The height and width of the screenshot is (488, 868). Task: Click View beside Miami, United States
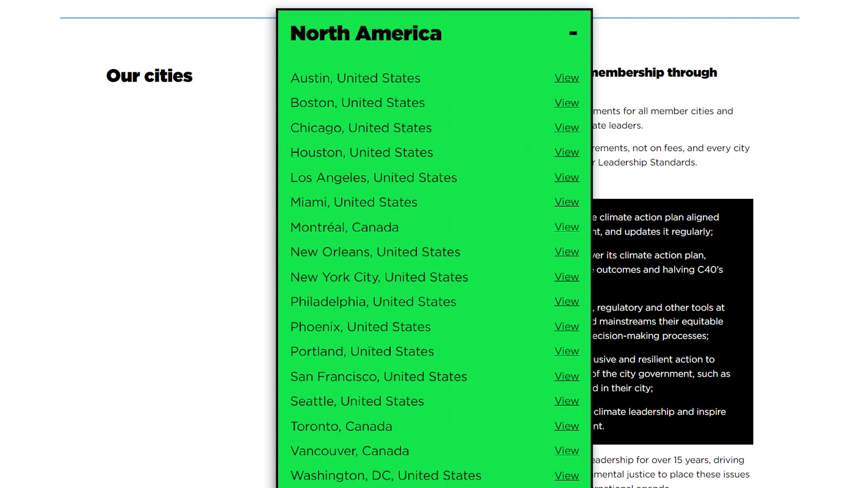[566, 202]
